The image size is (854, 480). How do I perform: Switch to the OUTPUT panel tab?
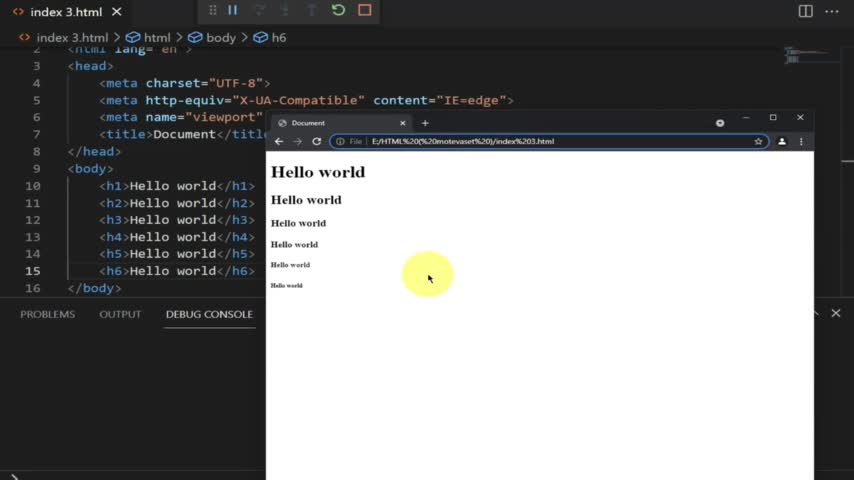pos(120,314)
